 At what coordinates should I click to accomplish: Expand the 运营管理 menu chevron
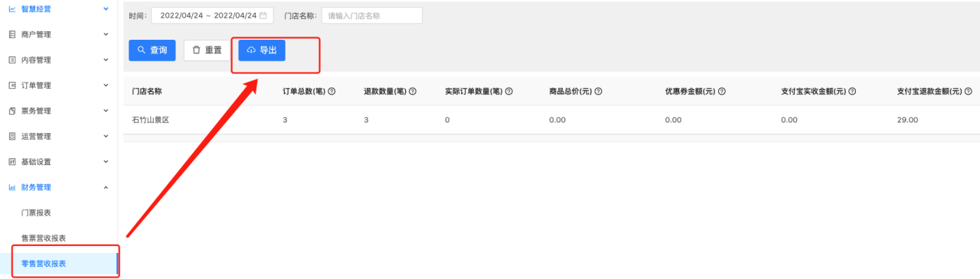click(106, 136)
